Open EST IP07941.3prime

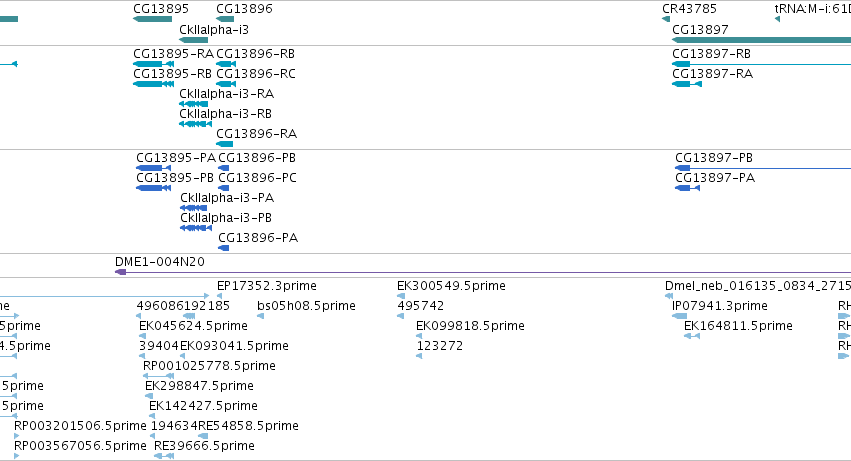(x=720, y=306)
